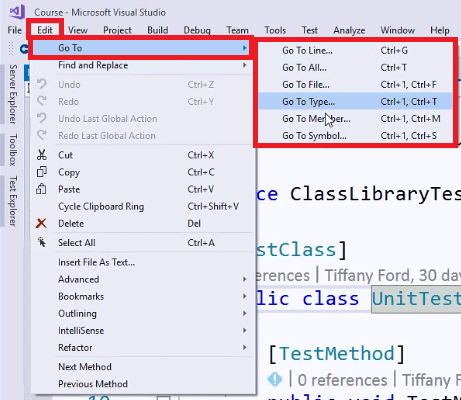The image size is (461, 400).
Task: Open the Analyze menu
Action: 349,30
